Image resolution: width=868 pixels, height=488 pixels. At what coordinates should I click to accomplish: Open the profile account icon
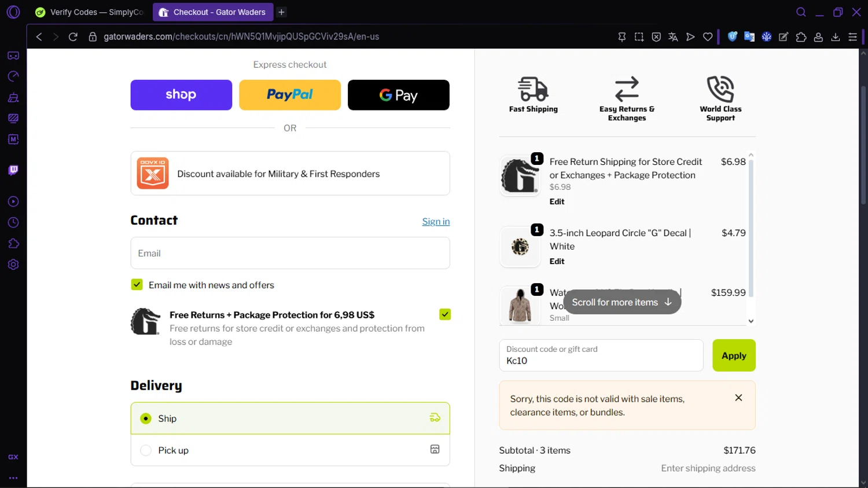click(x=818, y=36)
